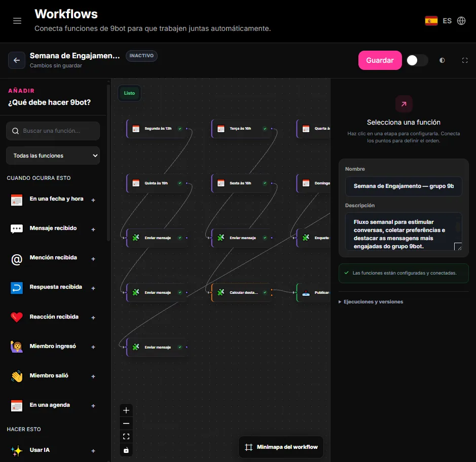This screenshot has height=462, width=476.
Task: Fit the workflow canvas to view
Action: tap(126, 436)
